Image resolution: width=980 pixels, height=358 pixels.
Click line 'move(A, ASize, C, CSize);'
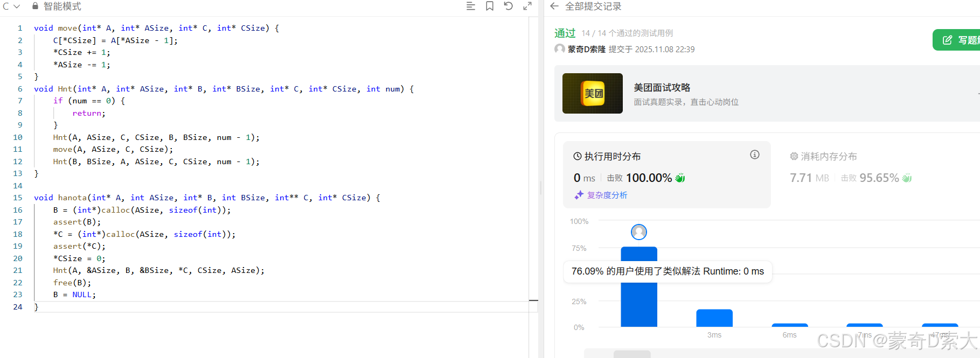113,149
